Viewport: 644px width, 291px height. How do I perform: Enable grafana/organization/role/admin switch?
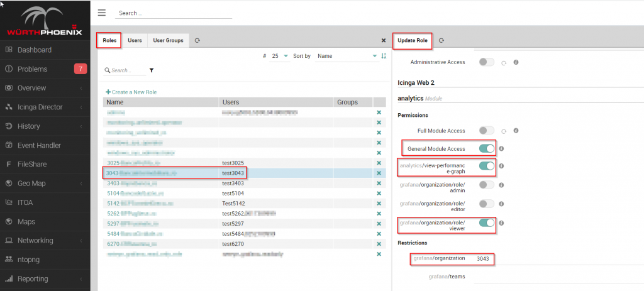(487, 185)
